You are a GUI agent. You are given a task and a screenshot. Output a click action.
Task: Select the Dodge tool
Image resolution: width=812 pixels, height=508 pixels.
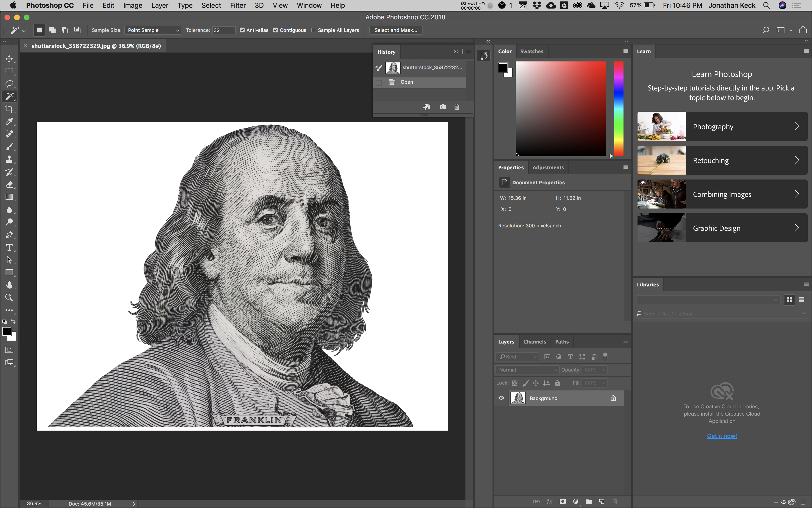(9, 222)
